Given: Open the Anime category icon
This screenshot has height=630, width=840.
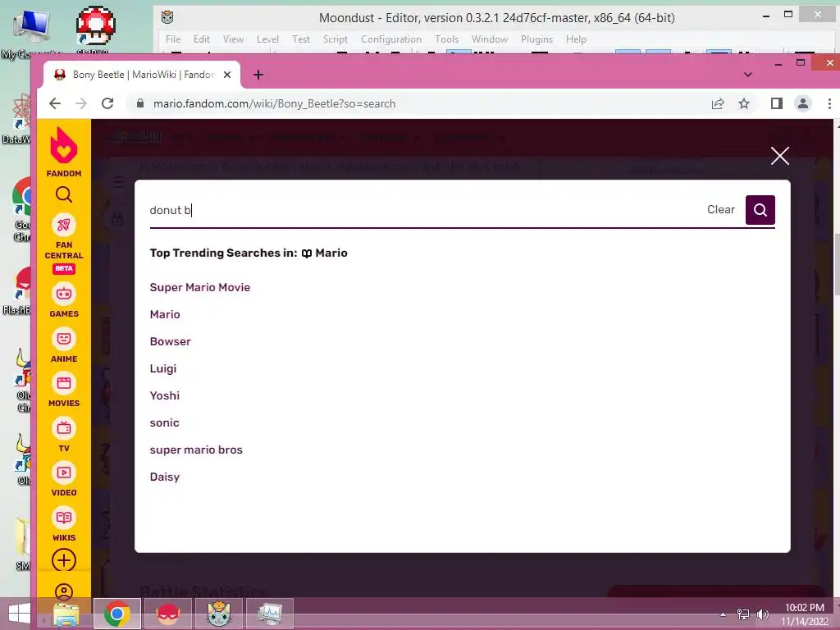Looking at the screenshot, I should pos(64,339).
